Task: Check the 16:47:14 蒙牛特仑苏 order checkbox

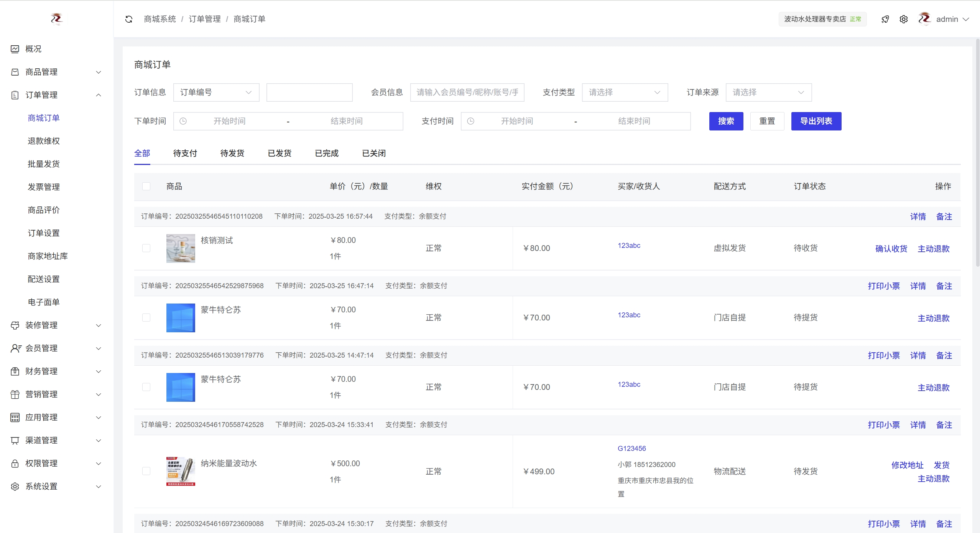Action: (146, 318)
